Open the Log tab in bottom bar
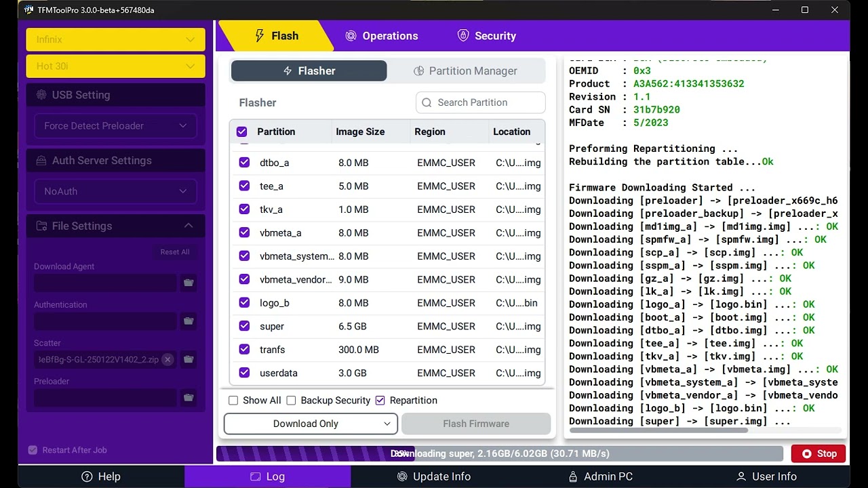868x488 pixels. pyautogui.click(x=267, y=476)
